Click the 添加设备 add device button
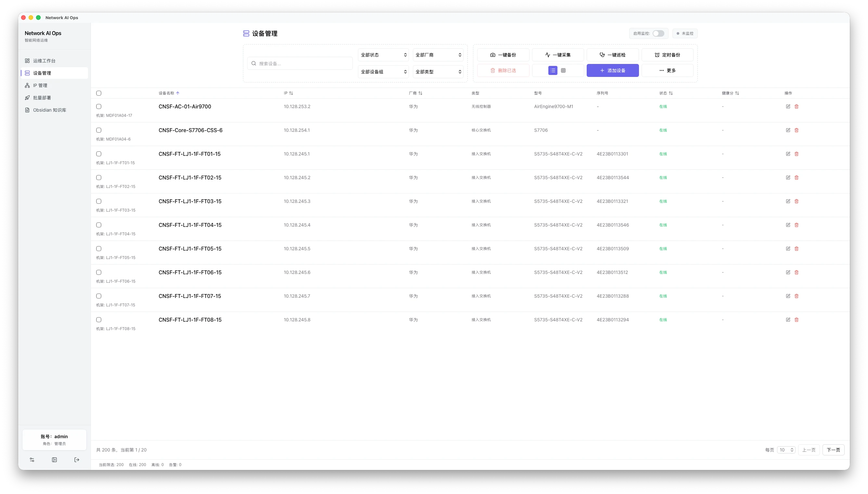Image resolution: width=868 pixels, height=494 pixels. coord(613,70)
